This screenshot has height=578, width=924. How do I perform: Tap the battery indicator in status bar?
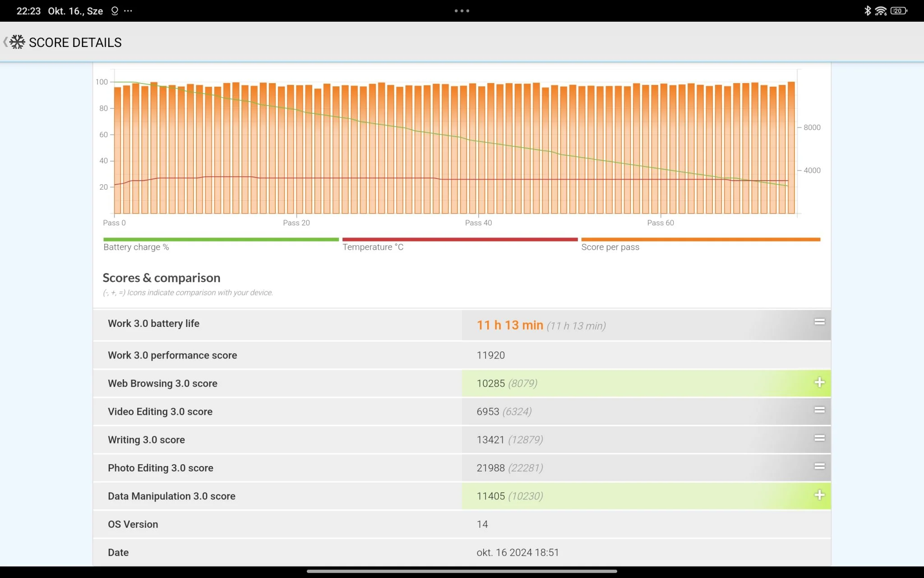pos(898,11)
